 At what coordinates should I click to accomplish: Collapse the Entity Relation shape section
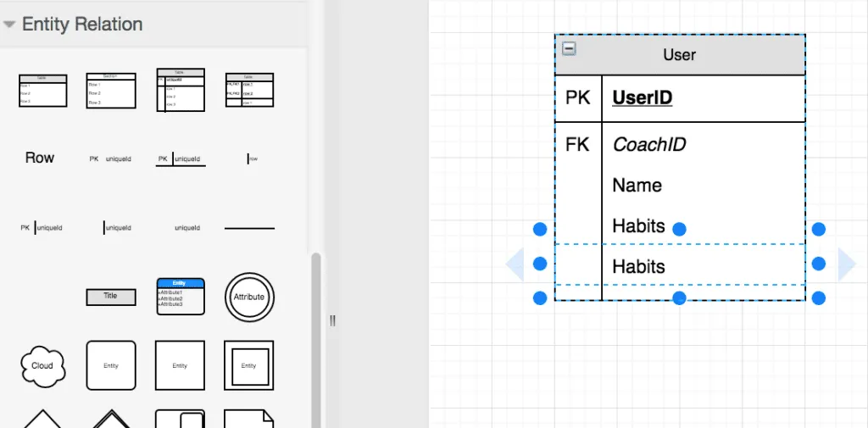10,25
